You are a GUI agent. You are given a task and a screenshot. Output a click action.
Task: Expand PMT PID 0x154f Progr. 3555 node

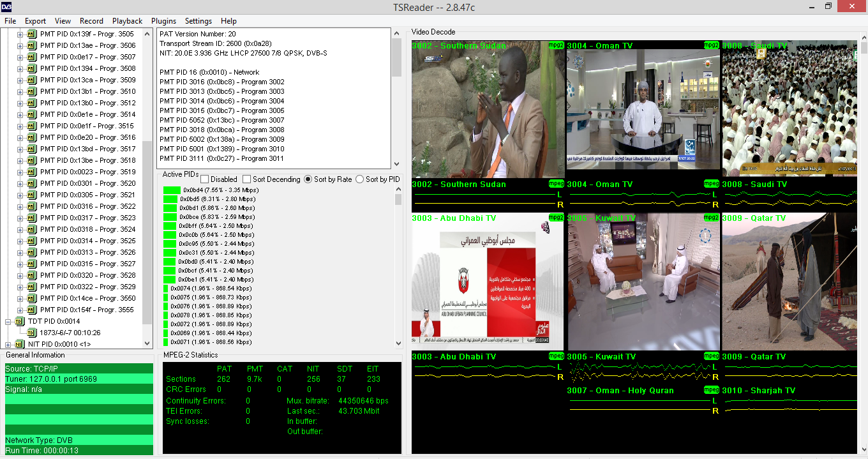[x=20, y=310]
